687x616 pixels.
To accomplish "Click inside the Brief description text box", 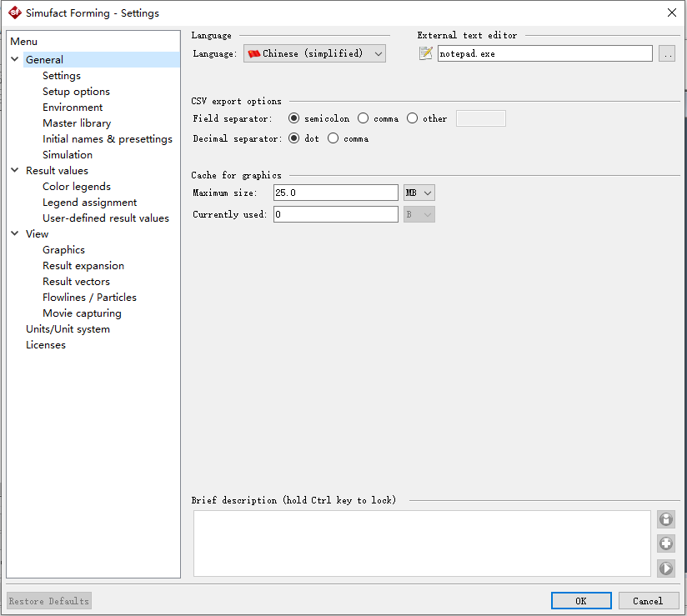I will click(422, 543).
